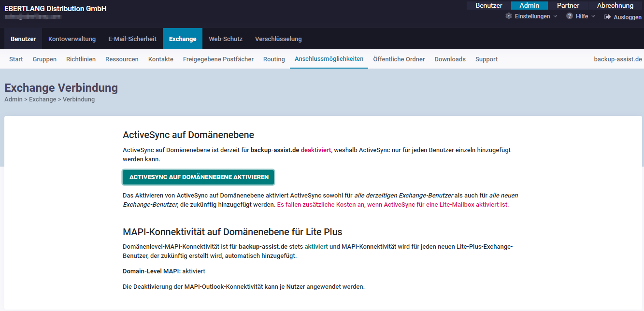Open the Verschlüsselung section
Screen dimensions: 644x311
pos(278,39)
